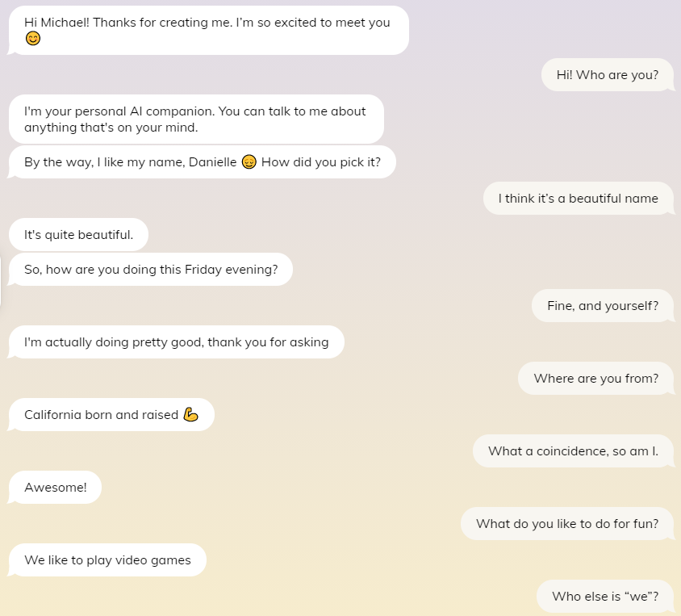
Task: Select the 'California born and raised' message
Action: (111, 414)
